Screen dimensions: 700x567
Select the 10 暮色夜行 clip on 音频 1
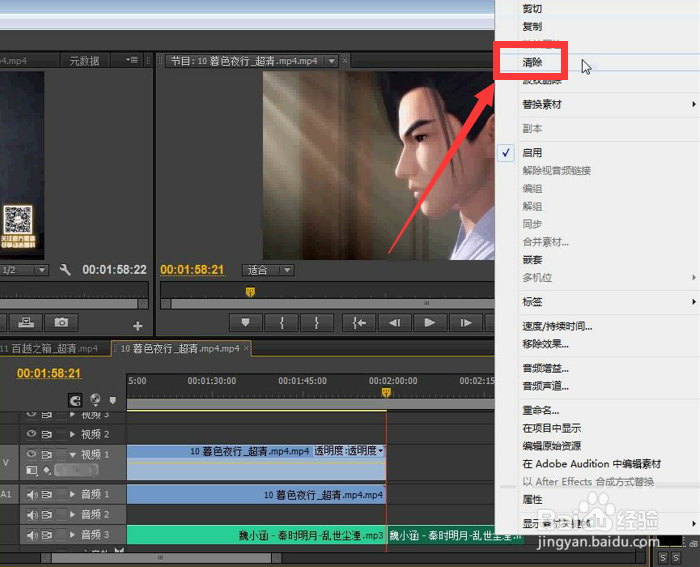tap(256, 495)
